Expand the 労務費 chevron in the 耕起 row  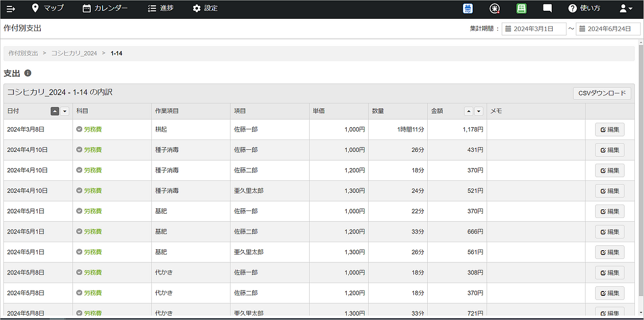coord(79,129)
